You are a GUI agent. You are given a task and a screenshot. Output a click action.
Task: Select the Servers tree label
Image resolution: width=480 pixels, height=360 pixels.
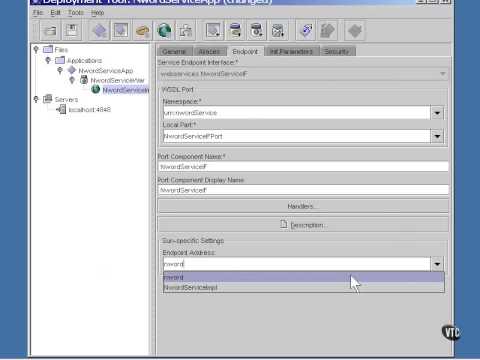tap(66, 99)
